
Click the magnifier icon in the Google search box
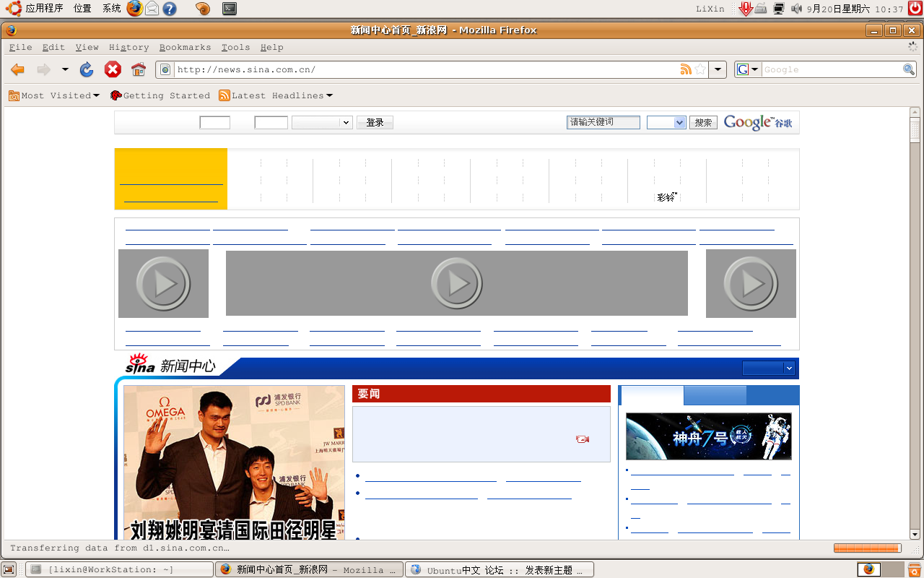coord(909,69)
